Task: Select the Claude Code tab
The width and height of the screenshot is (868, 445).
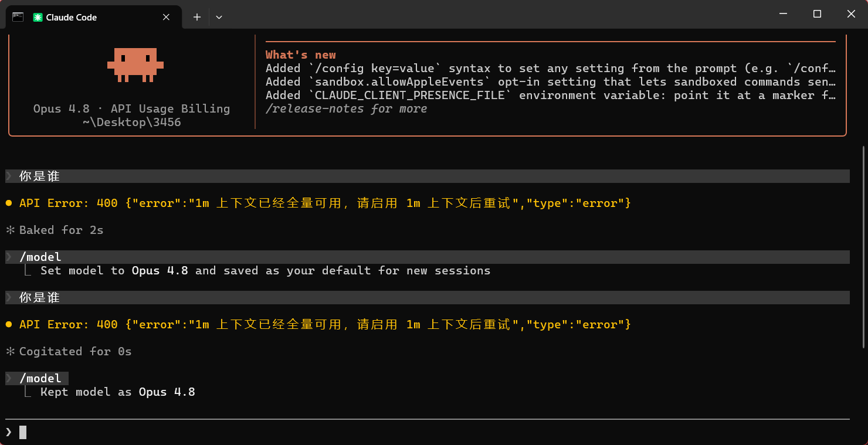Action: point(93,18)
